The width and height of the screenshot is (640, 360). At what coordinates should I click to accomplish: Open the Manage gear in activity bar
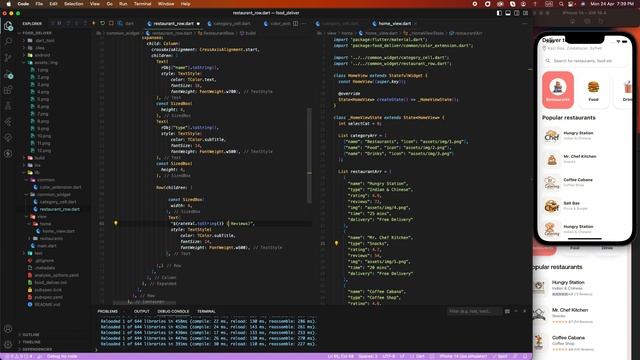(8, 344)
